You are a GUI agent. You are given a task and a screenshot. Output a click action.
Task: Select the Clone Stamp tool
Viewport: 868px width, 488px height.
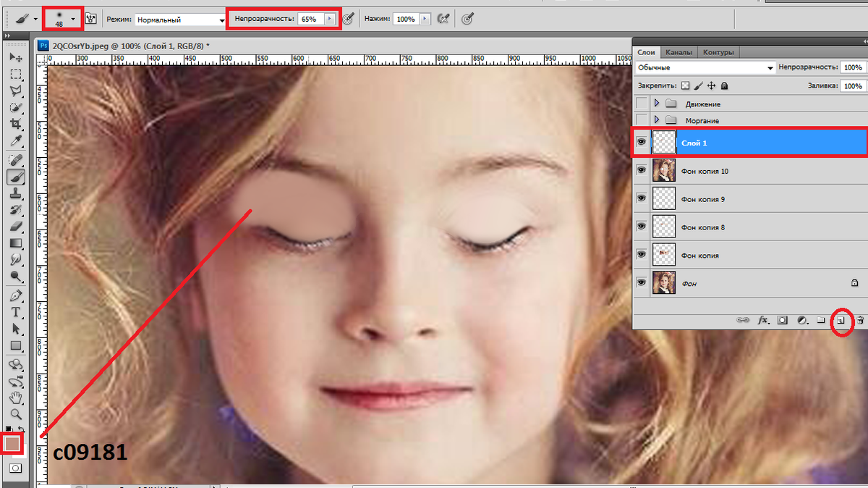click(x=16, y=193)
